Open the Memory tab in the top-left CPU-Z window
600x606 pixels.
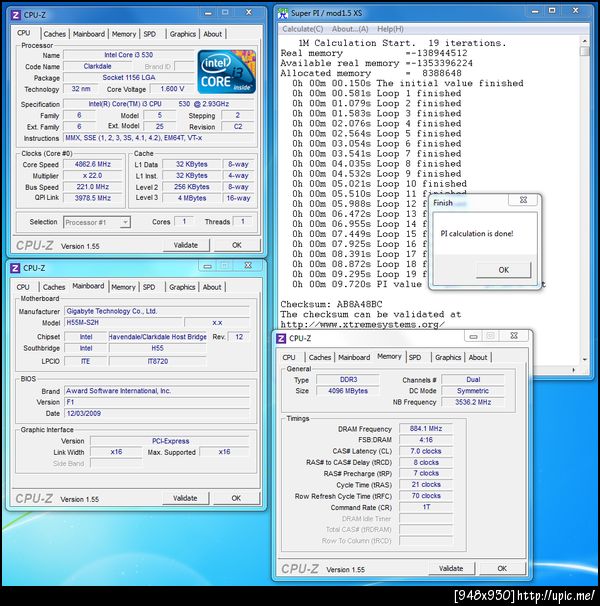124,34
